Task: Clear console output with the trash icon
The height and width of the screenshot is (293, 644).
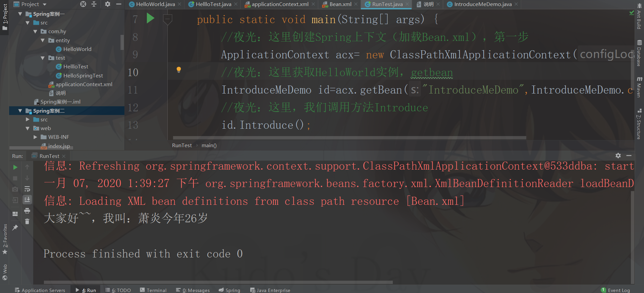Action: [27, 221]
